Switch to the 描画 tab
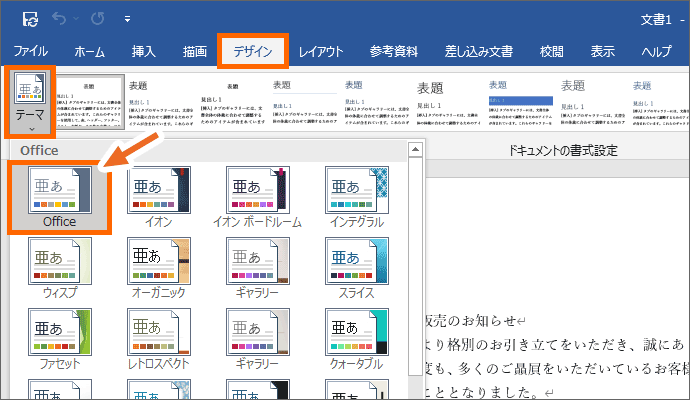Screen dimensions: 690x400 (x=195, y=51)
